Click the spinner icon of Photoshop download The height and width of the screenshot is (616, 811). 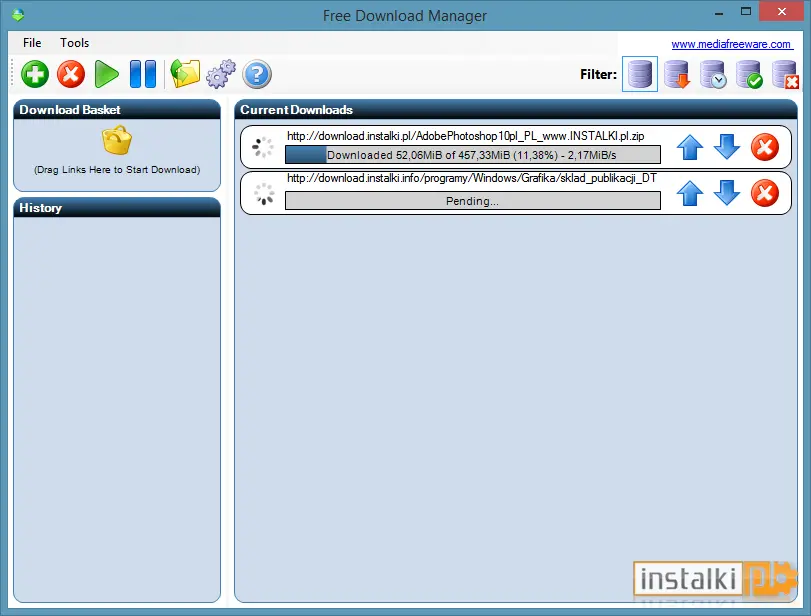point(263,147)
